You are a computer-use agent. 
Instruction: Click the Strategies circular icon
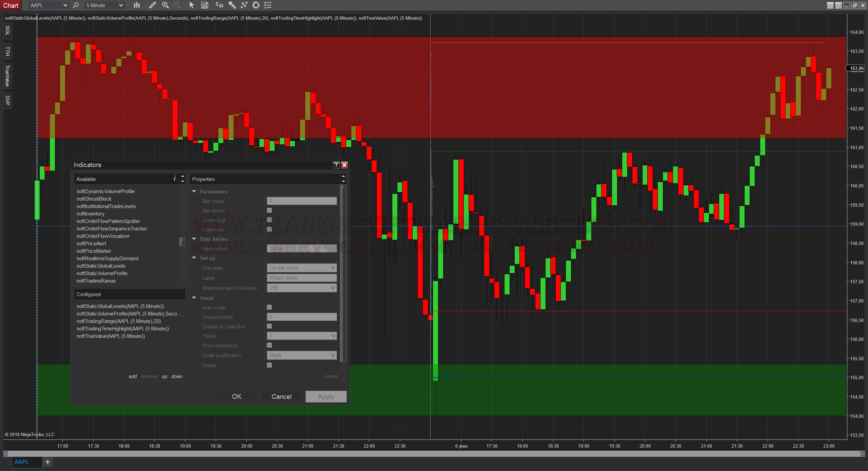256,5
